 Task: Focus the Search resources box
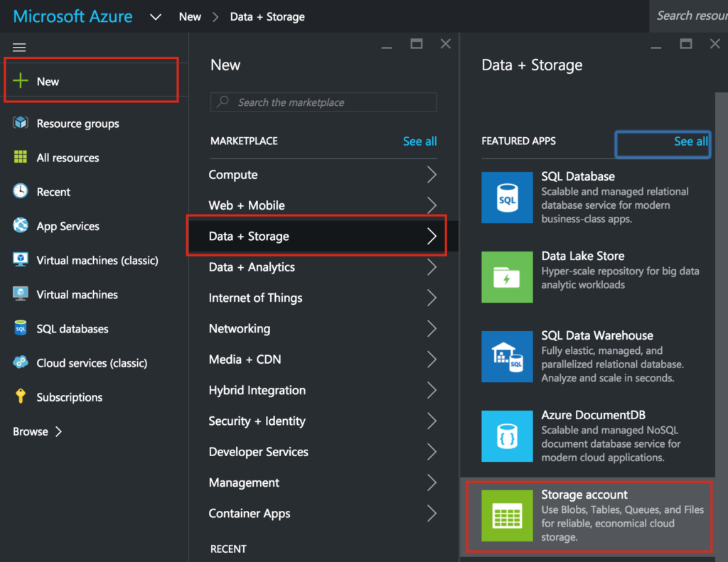coord(688,16)
